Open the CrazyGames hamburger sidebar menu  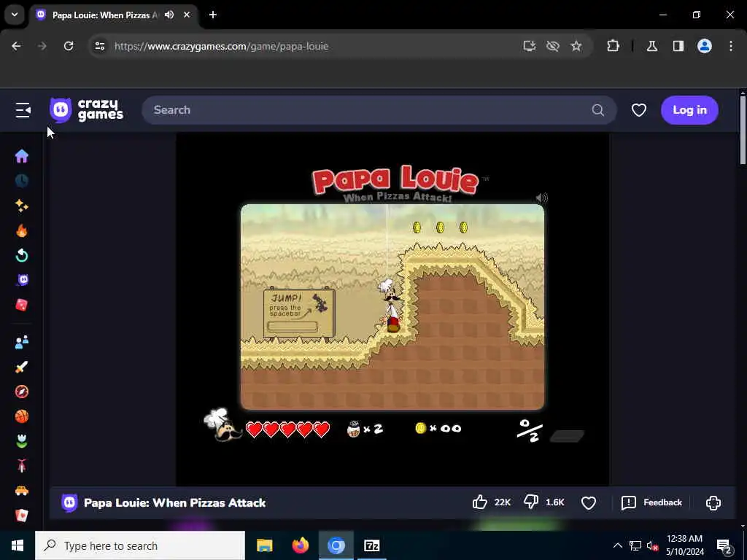23,110
